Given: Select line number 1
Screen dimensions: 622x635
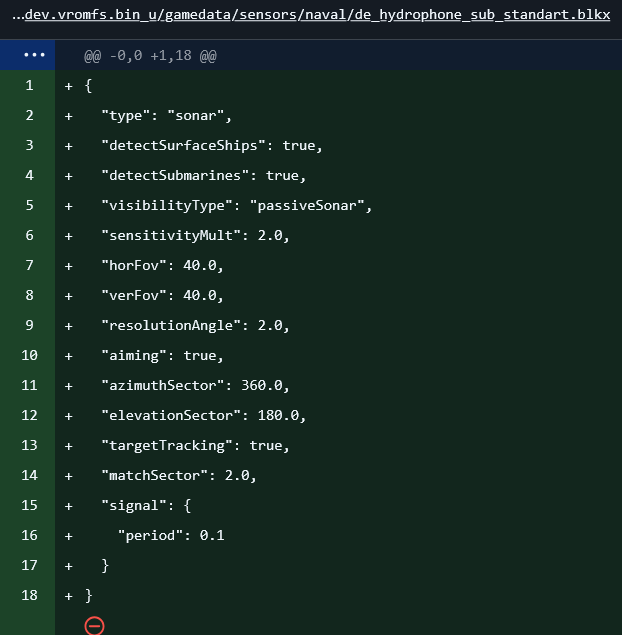Looking at the screenshot, I should (28, 85).
